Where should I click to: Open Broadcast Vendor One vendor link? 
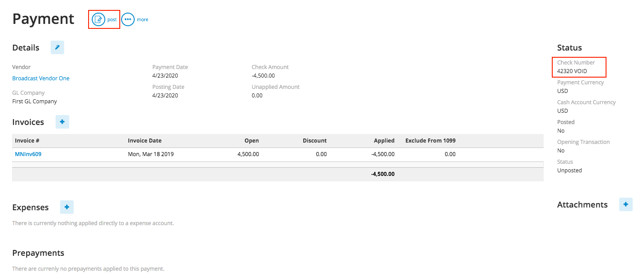(41, 78)
